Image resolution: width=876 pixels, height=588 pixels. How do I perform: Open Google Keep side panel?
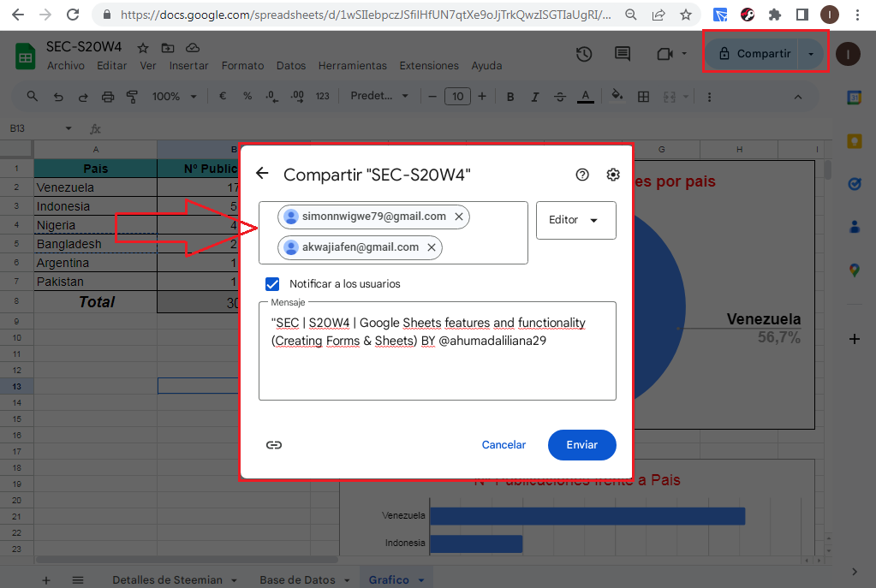[855, 141]
